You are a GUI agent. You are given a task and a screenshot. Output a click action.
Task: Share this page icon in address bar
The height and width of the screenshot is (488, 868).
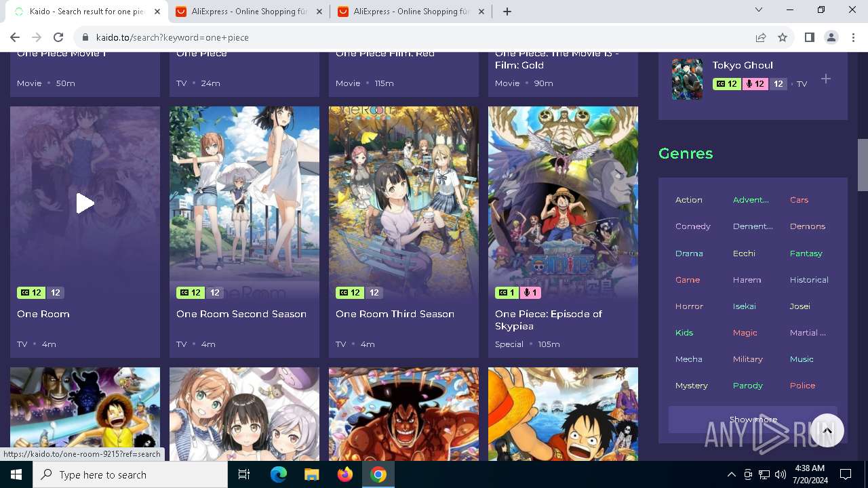(761, 38)
